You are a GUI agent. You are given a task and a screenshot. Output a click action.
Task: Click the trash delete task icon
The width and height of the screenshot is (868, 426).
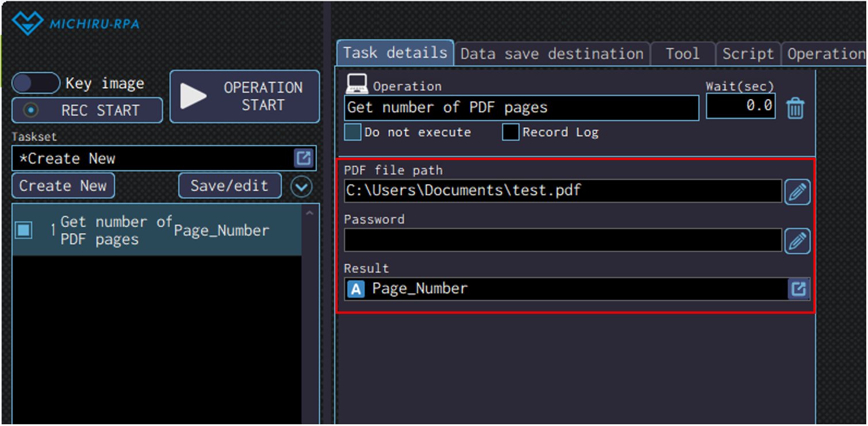[795, 108]
